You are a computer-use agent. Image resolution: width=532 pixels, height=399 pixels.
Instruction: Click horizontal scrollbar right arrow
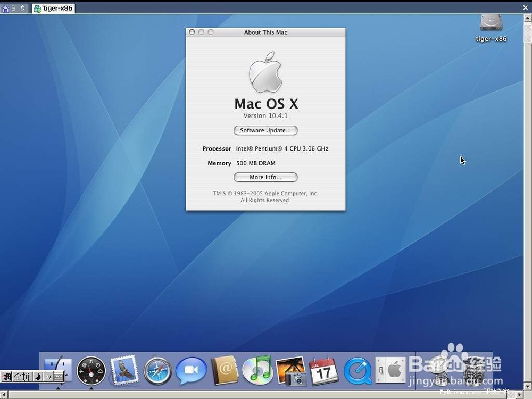[520, 394]
